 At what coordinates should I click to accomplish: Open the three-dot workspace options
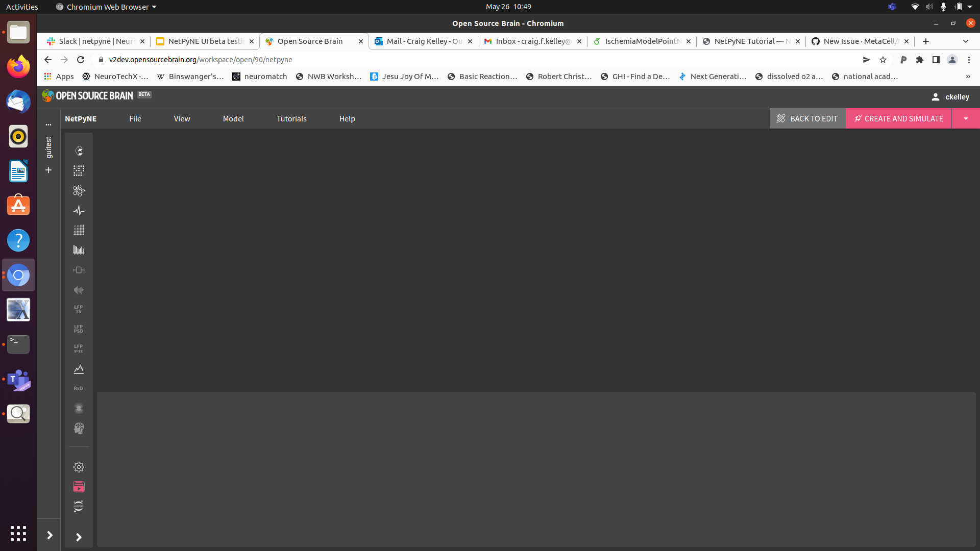48,124
